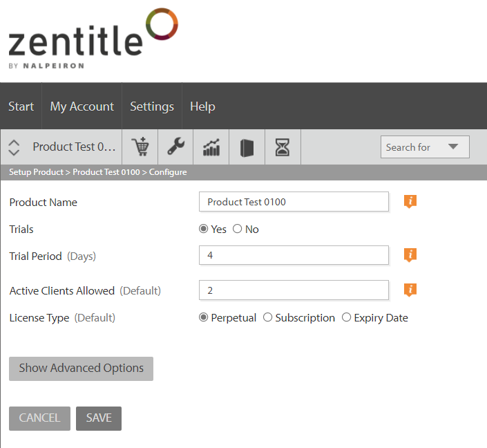Viewport: 487px width, 448px height.
Task: Focus the Product Name input field
Action: coord(294,201)
